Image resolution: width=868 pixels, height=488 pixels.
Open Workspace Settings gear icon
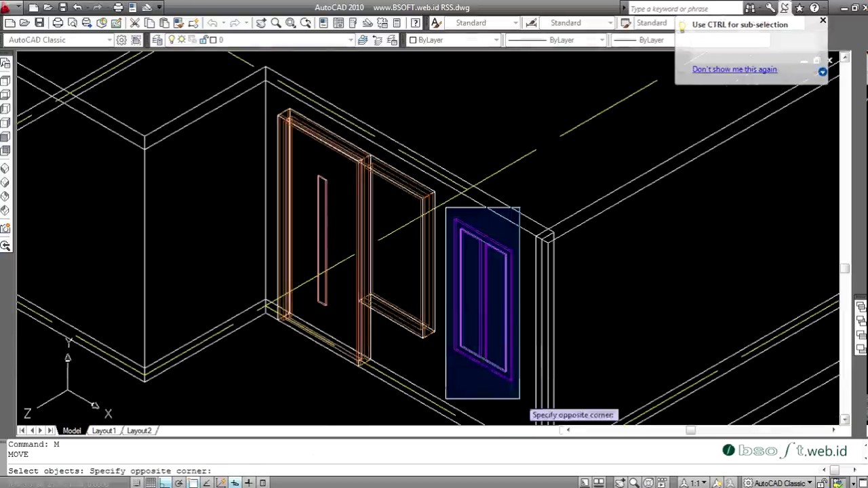[121, 40]
